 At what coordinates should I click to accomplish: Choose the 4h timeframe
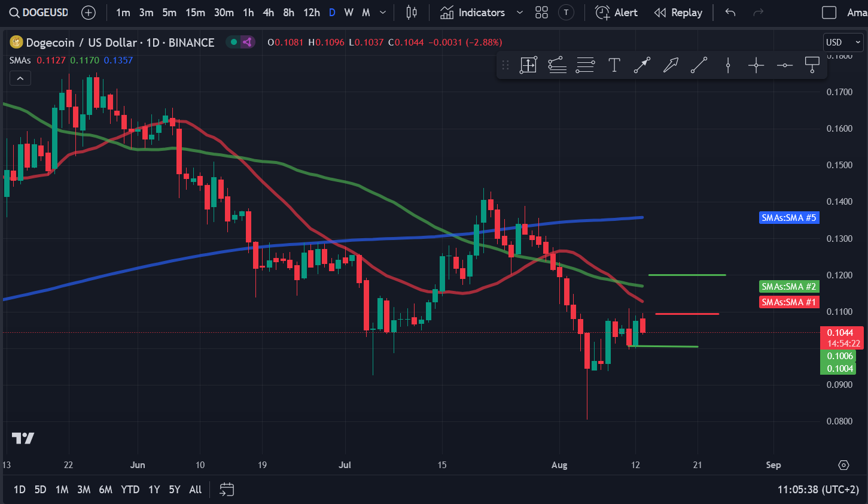tap(269, 13)
